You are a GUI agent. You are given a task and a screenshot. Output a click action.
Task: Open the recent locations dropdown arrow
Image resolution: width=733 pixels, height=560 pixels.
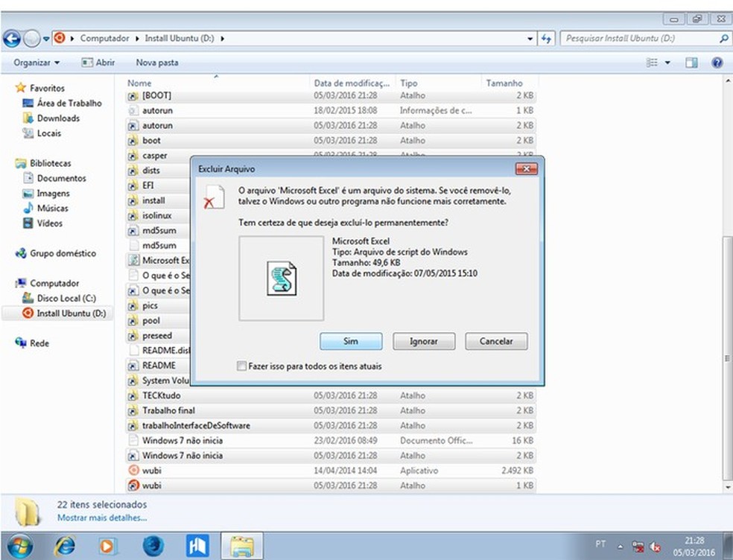coord(46,39)
